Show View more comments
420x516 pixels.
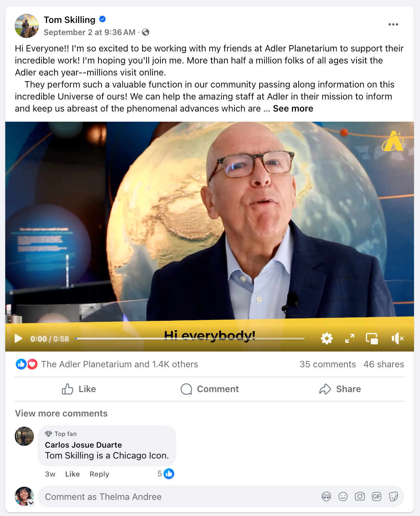tap(61, 413)
